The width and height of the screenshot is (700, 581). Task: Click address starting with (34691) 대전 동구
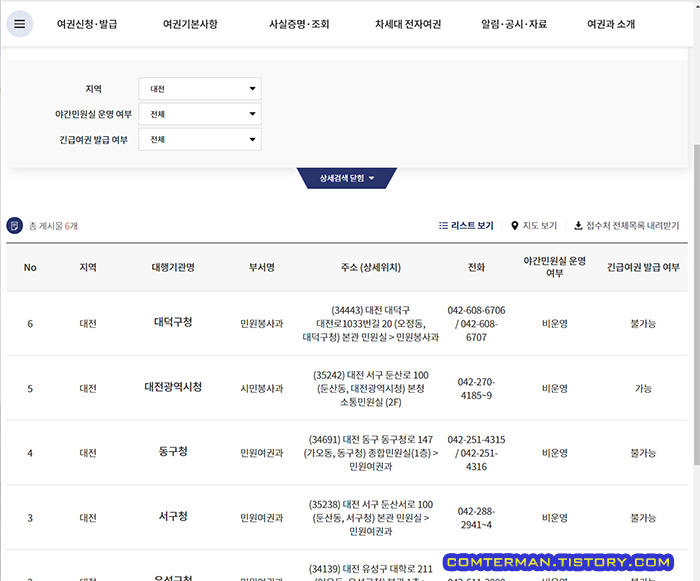click(x=371, y=453)
